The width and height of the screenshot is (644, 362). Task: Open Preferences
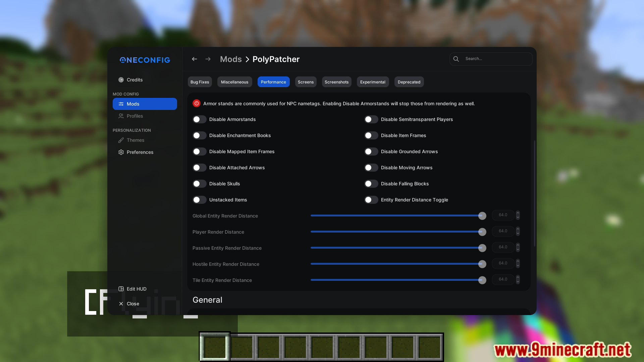(x=145, y=152)
